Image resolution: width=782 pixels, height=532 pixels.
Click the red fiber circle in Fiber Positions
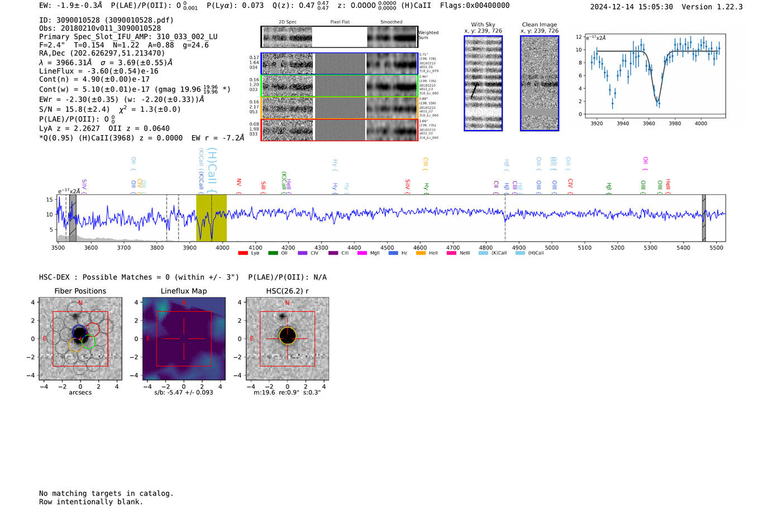tap(93, 329)
